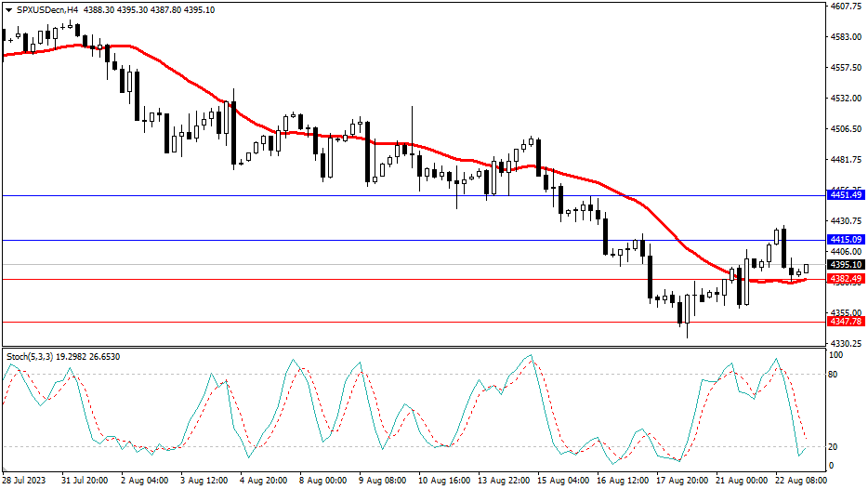Select the blue 4415.09 price label

[845, 240]
